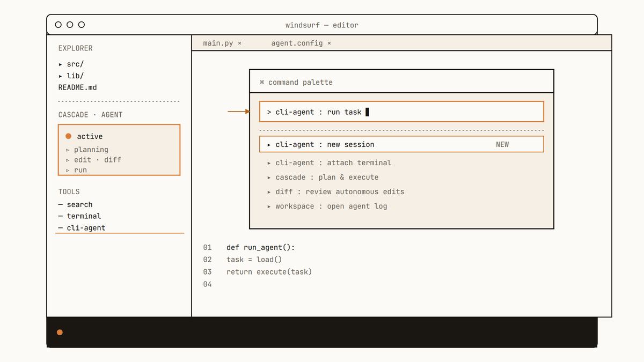The image size is (644, 362).
Task: Click the task = load() line
Action: pyautogui.click(x=254, y=260)
